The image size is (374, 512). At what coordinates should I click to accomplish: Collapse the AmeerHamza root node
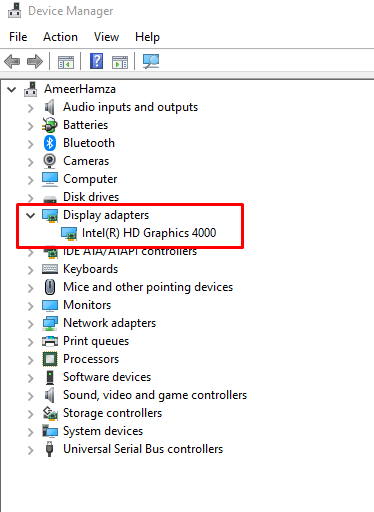12,90
